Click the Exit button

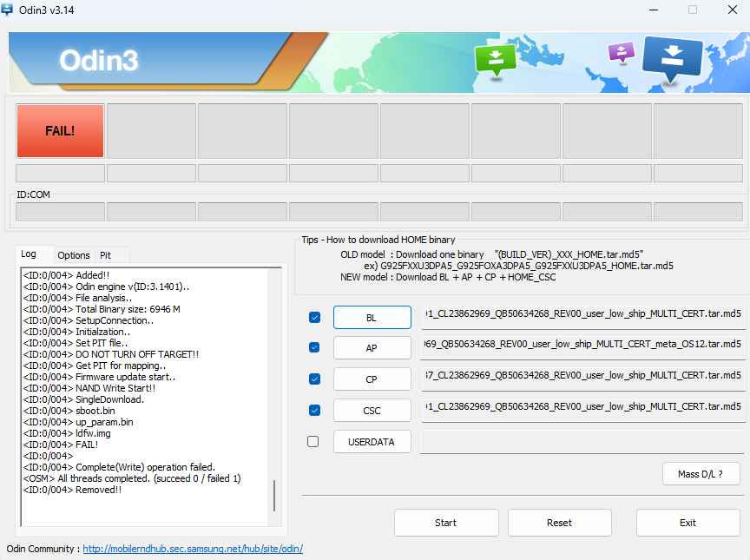point(687,523)
